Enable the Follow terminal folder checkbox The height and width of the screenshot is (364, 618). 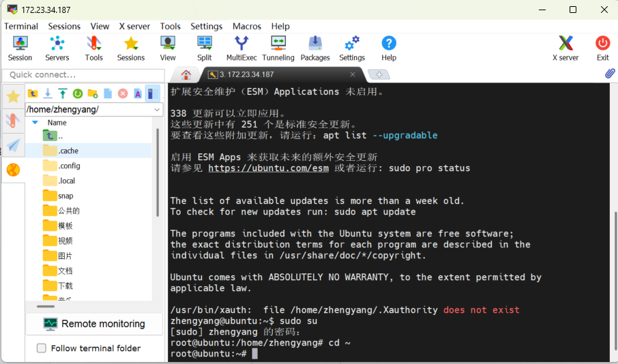(42, 348)
